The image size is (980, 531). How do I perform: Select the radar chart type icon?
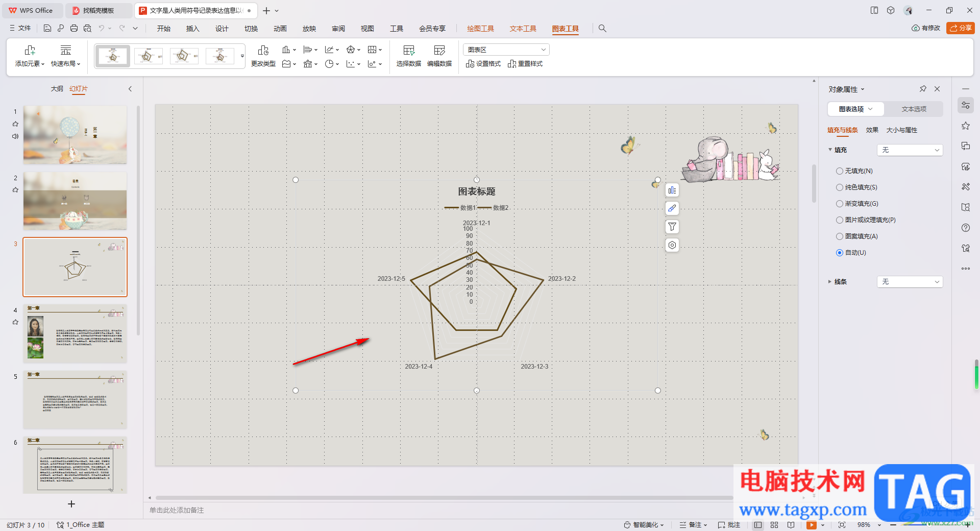coord(351,50)
